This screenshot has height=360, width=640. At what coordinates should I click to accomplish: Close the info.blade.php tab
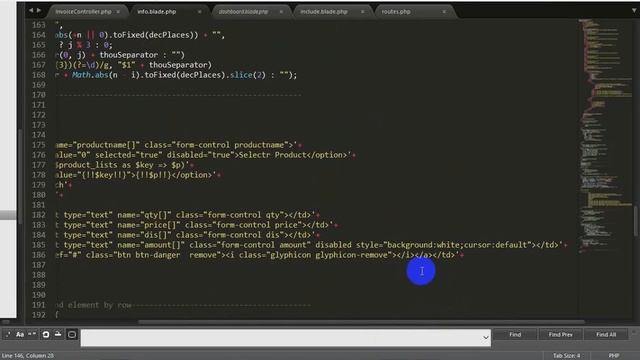click(200, 12)
